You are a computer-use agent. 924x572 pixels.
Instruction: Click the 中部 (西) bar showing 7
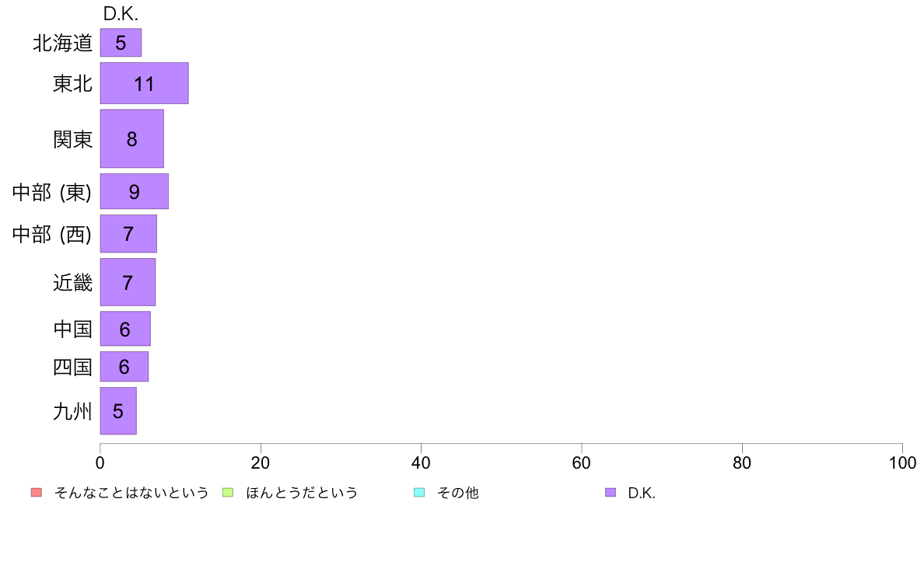(x=128, y=233)
